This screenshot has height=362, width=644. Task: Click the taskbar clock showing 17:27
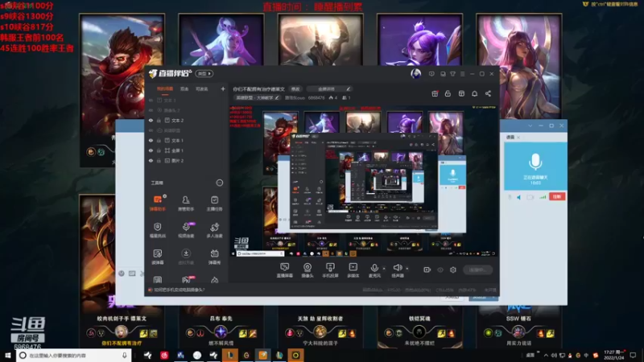614,356
